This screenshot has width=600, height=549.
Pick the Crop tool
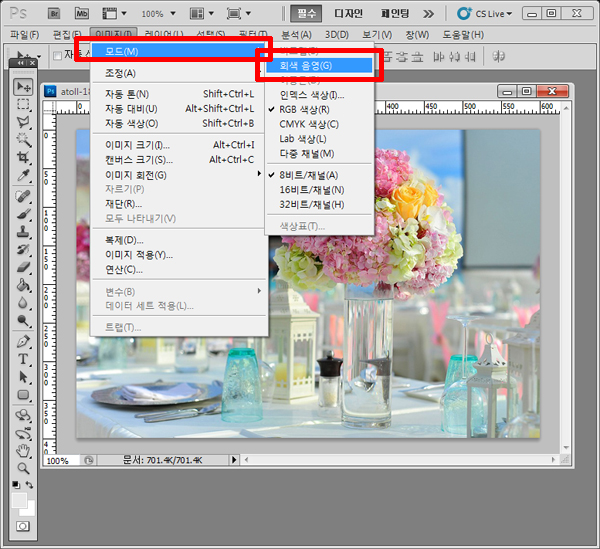pyautogui.click(x=23, y=158)
